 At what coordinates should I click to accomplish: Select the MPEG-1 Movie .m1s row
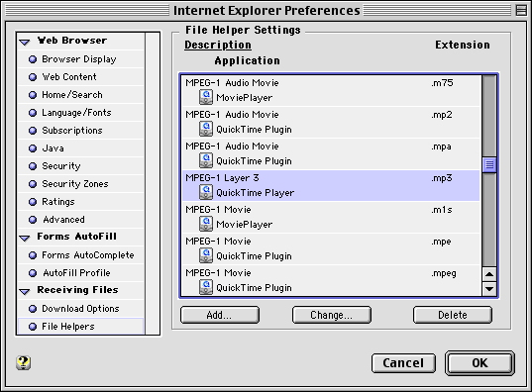point(331,218)
